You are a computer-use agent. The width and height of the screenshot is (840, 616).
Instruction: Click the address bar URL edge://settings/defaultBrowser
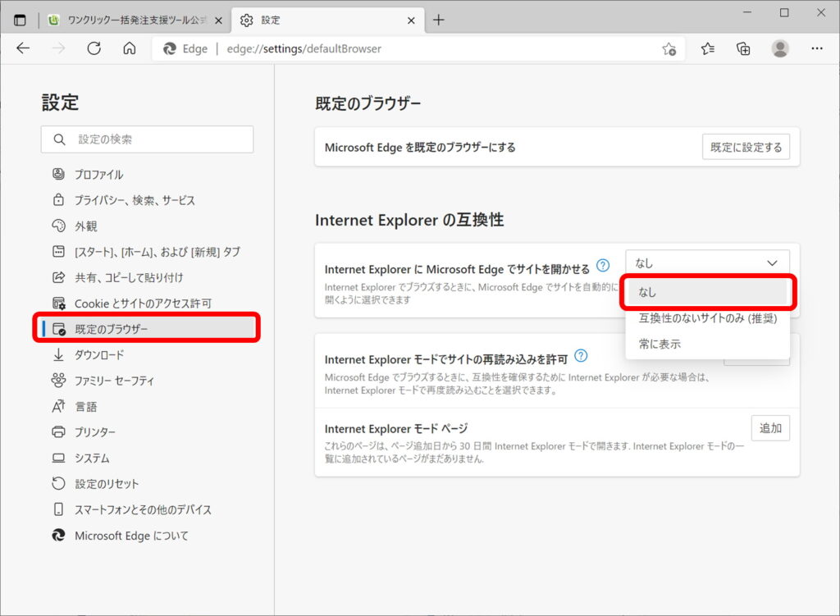tap(304, 48)
